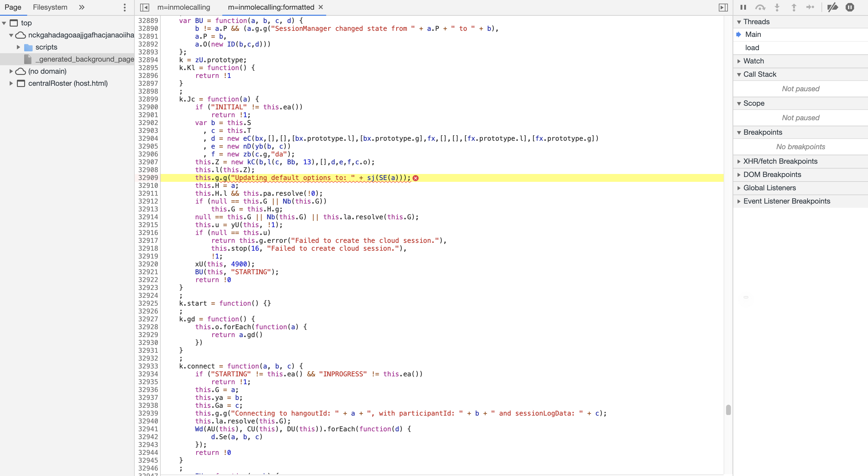The width and height of the screenshot is (868, 476).
Task: Select the load thread
Action: point(752,47)
